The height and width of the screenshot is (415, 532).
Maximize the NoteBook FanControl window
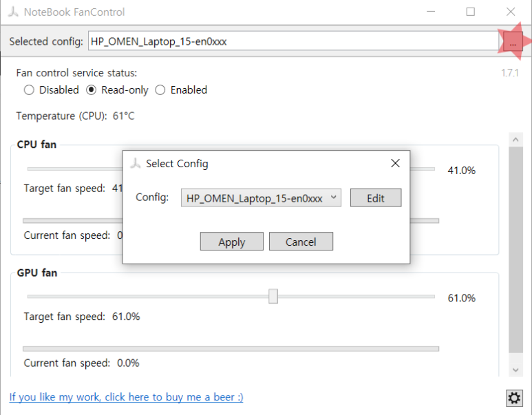pos(471,12)
